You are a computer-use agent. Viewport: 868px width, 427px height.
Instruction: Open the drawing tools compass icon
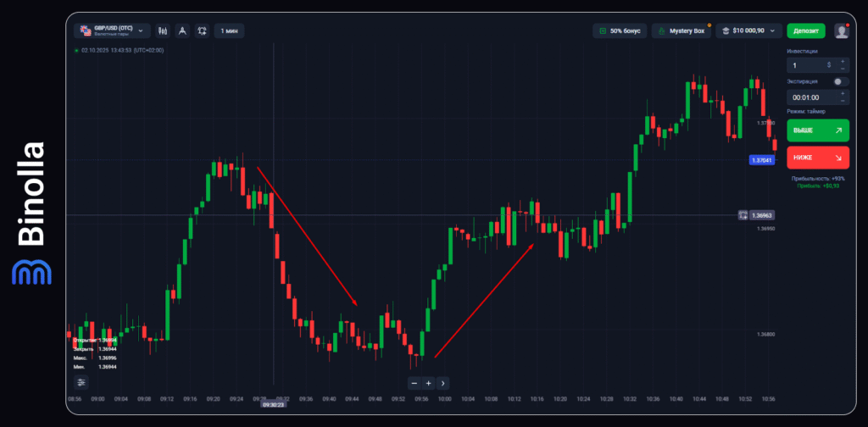click(182, 30)
